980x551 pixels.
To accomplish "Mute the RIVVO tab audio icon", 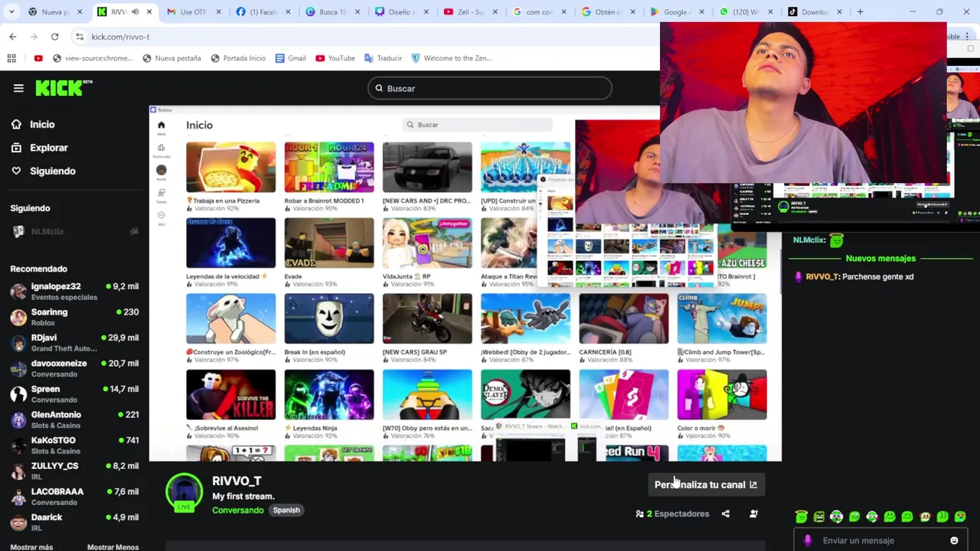I will [x=135, y=11].
